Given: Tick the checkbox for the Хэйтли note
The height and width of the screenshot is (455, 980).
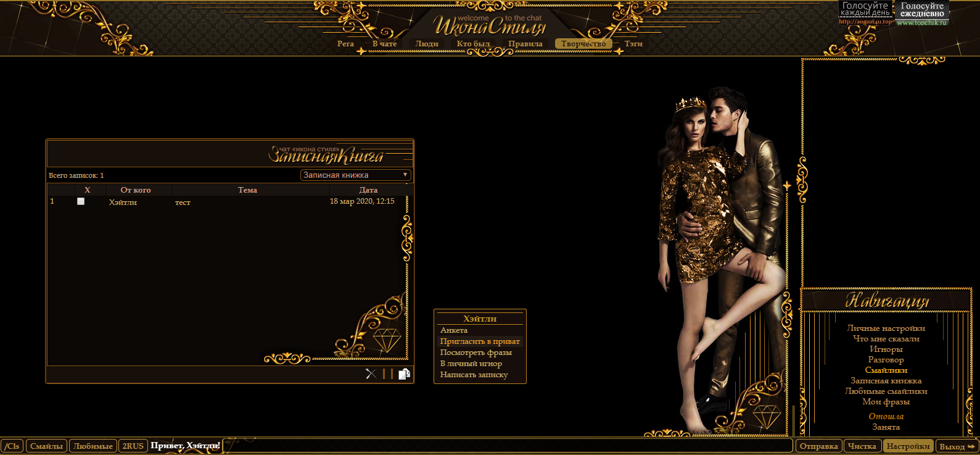Looking at the screenshot, I should [x=81, y=201].
